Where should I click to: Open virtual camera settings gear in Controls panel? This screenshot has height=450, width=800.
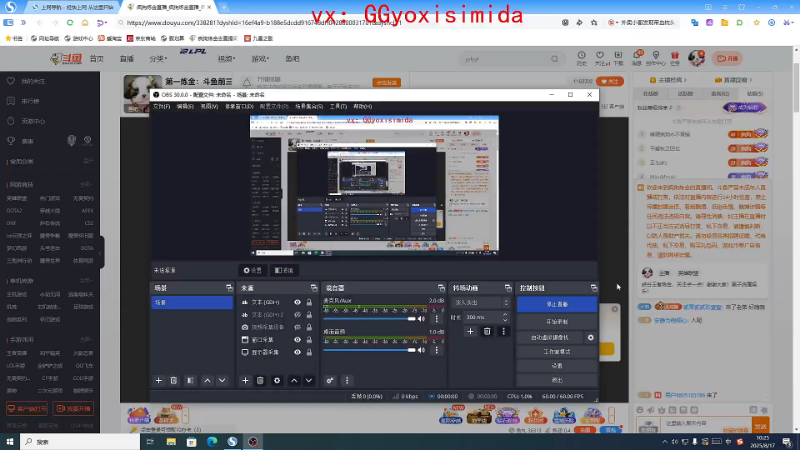590,338
